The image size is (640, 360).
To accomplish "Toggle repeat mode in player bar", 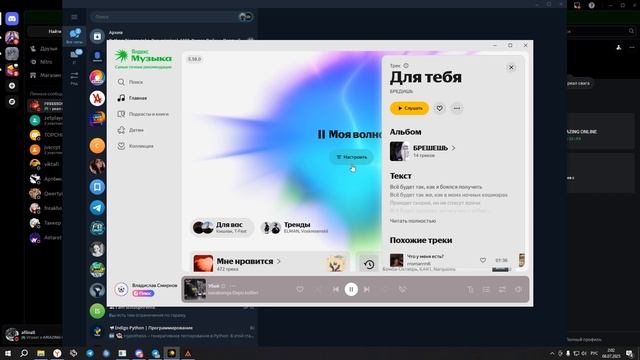I will (502, 289).
